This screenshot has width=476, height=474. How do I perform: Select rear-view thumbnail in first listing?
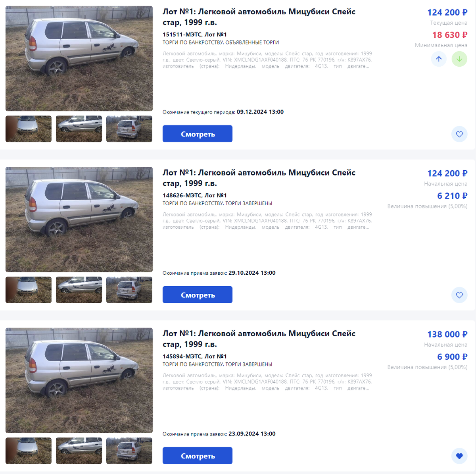[x=129, y=129]
